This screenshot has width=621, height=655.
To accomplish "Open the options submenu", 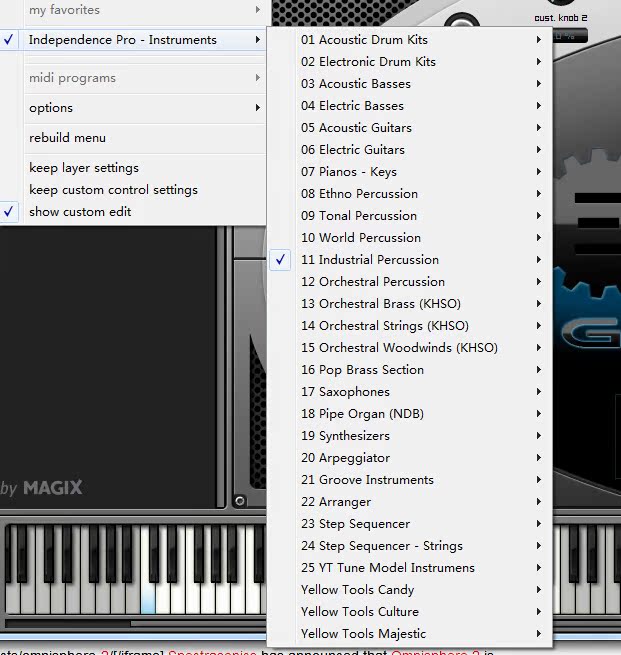I will click(x=133, y=108).
